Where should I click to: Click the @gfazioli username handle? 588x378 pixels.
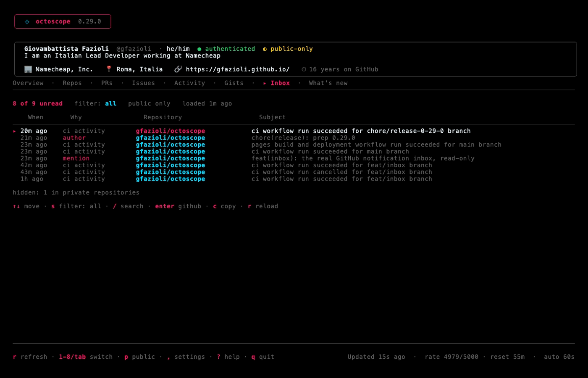(x=134, y=49)
